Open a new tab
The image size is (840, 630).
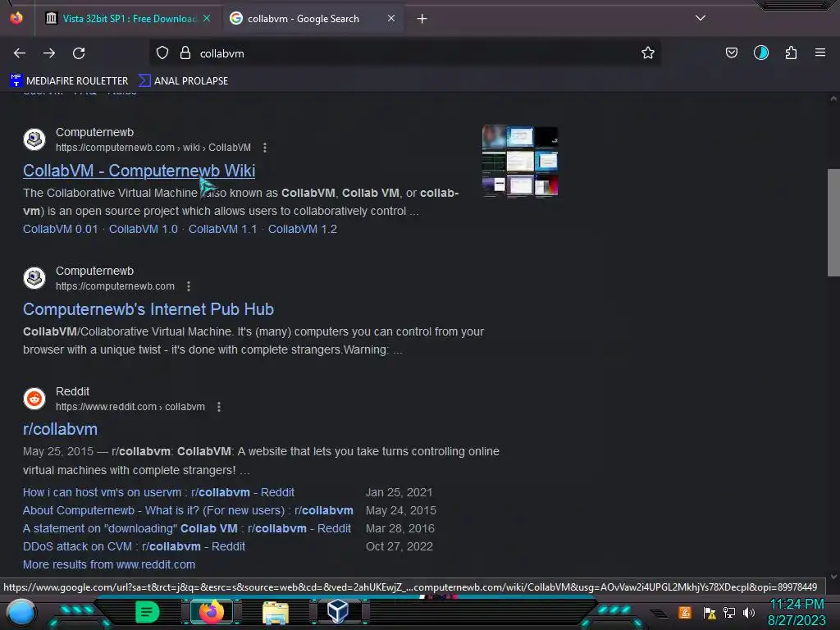point(422,19)
